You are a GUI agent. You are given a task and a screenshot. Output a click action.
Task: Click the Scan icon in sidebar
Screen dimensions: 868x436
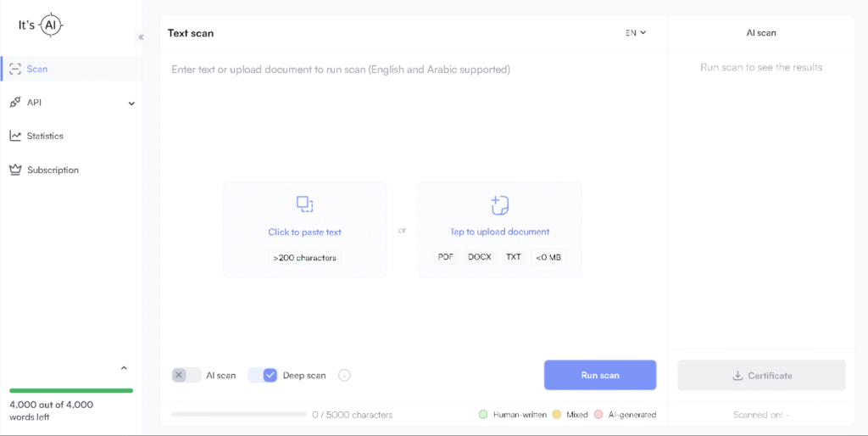[15, 69]
